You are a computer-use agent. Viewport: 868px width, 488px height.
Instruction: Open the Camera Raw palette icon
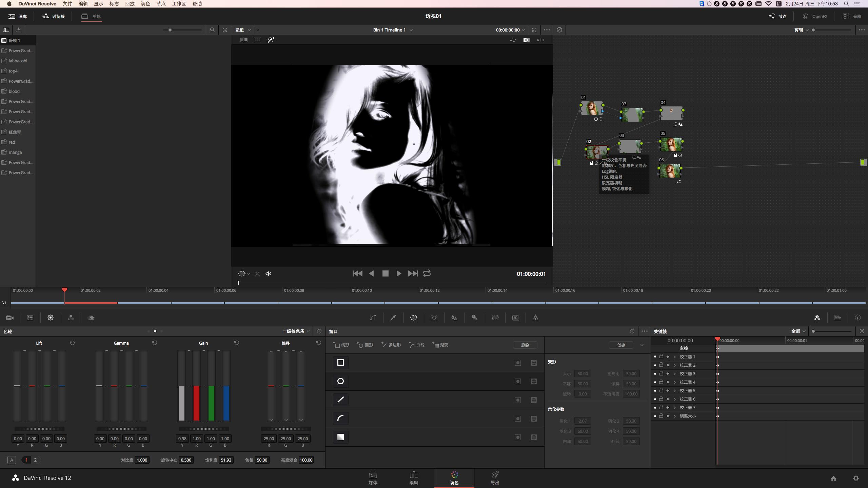tap(10, 318)
